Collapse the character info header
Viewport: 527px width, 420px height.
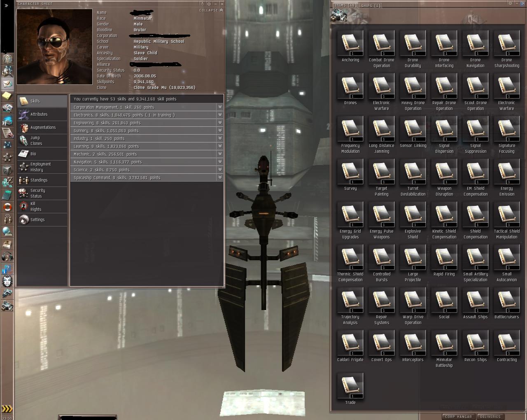211,10
